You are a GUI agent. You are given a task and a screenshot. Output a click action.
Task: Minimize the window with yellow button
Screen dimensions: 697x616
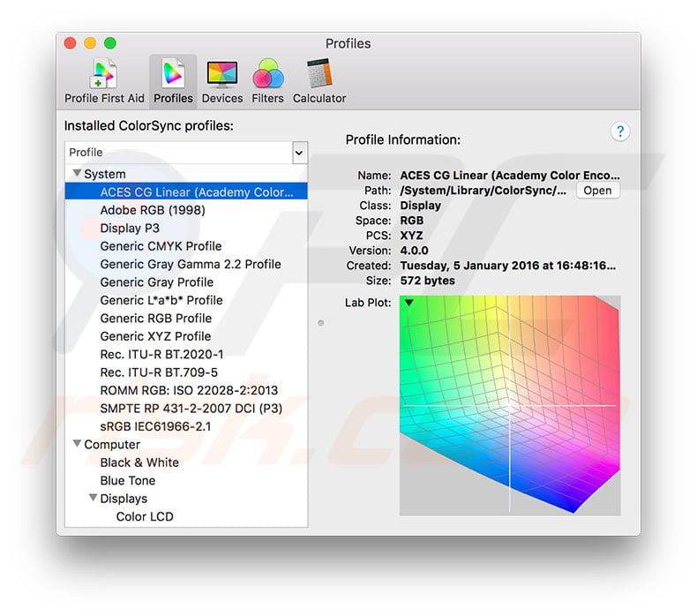[x=90, y=43]
